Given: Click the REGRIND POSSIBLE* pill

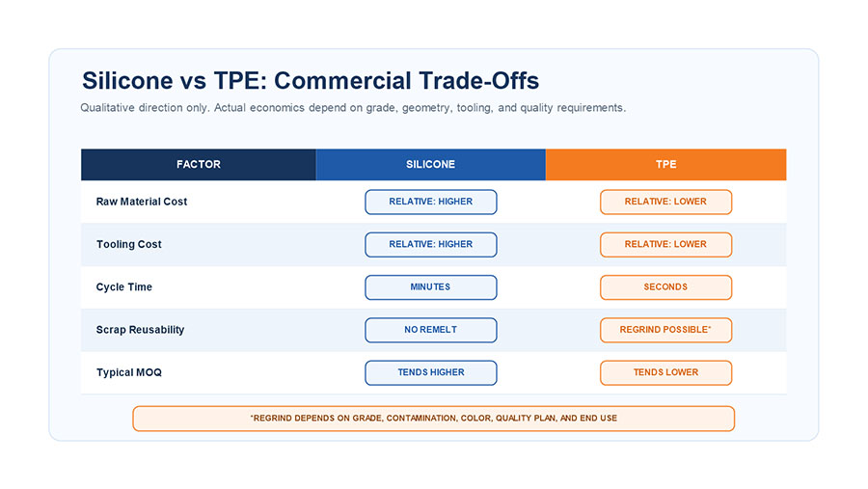Looking at the screenshot, I should 665,330.
